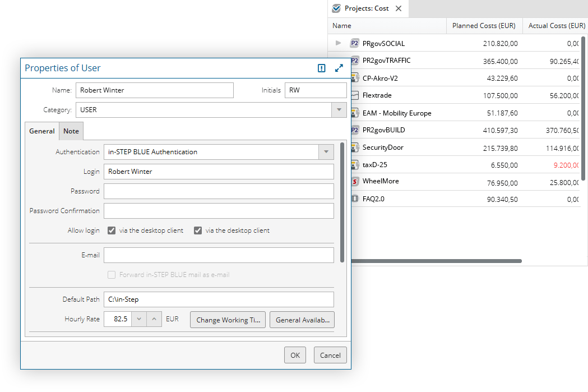The height and width of the screenshot is (392, 588).
Task: Click into the E-mail input field
Action: pos(219,255)
